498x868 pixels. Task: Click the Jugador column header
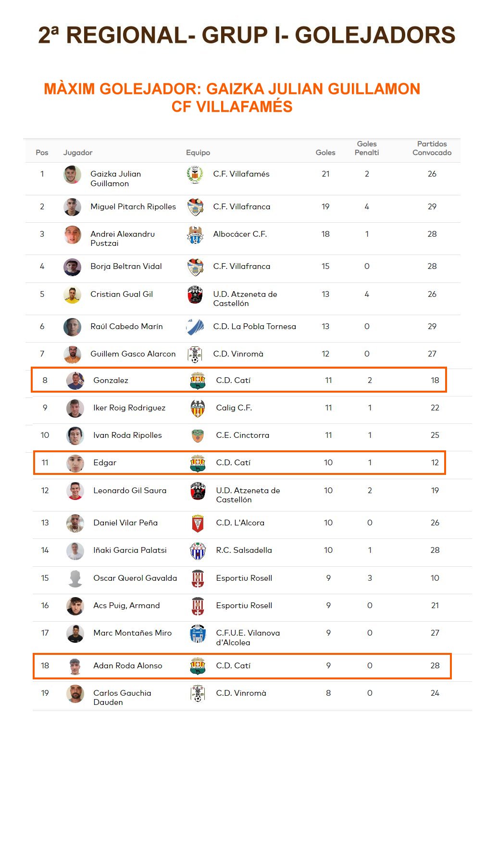coord(78,153)
